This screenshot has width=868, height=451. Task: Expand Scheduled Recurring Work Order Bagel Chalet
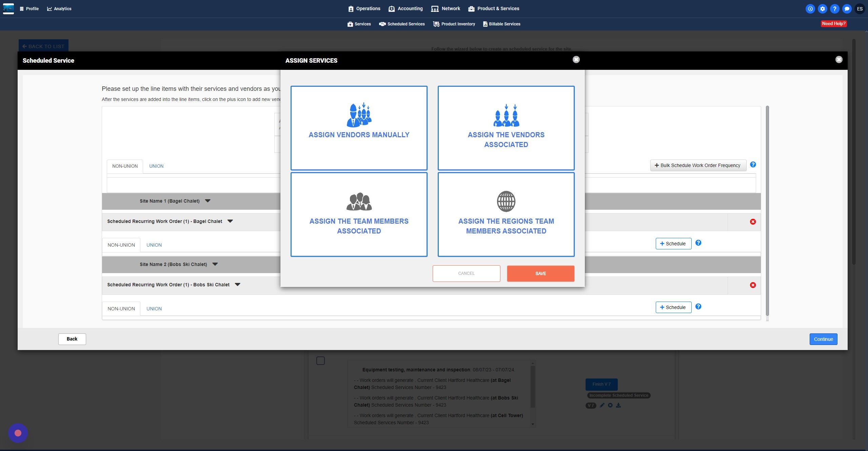click(230, 221)
